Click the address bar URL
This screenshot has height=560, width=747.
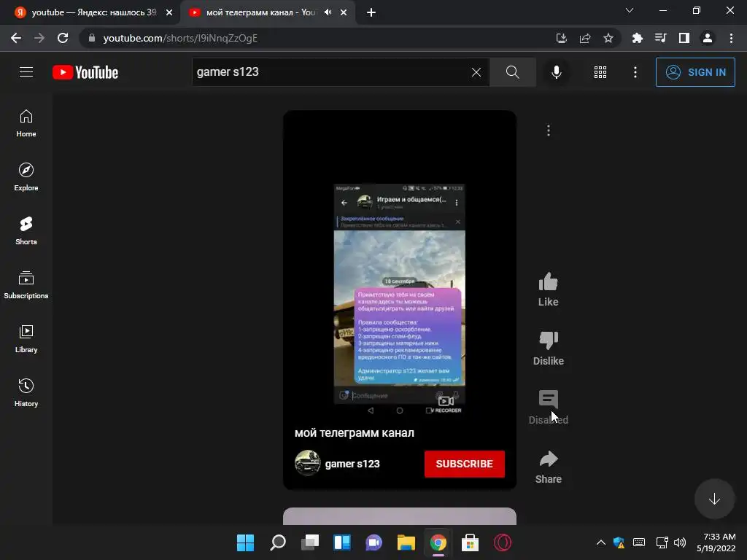click(180, 38)
